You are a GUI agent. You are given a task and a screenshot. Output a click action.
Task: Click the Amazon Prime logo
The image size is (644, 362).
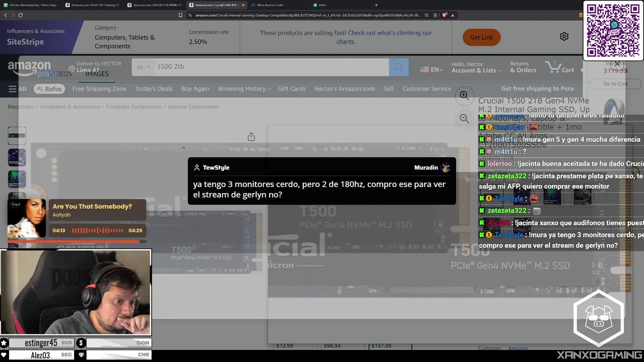click(x=29, y=68)
